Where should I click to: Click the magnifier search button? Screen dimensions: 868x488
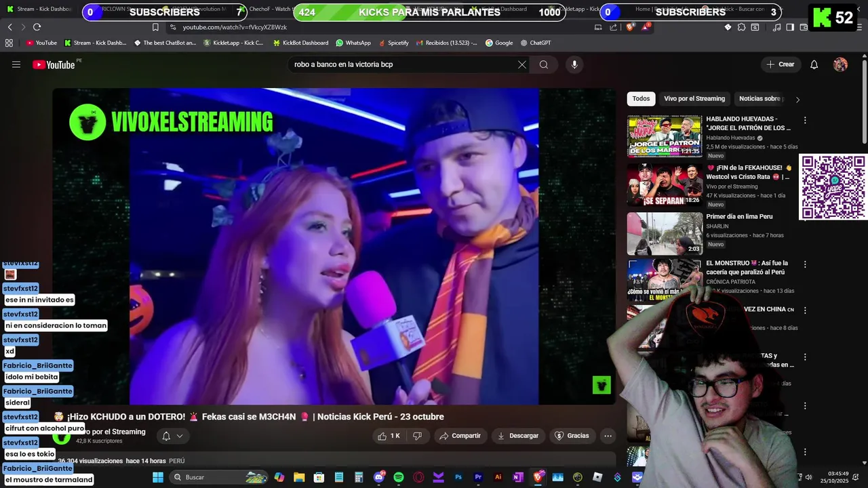click(x=544, y=64)
